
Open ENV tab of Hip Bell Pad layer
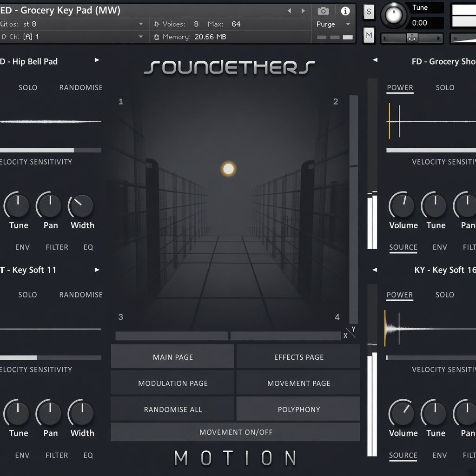[x=22, y=247]
